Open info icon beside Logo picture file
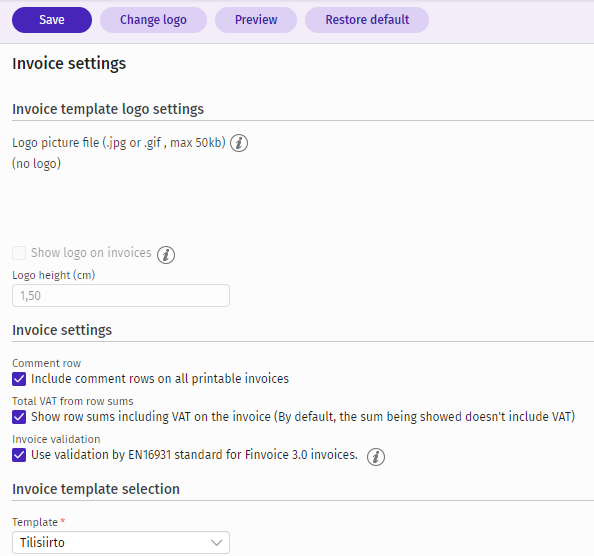Screen dimensions: 594x556 [239, 143]
